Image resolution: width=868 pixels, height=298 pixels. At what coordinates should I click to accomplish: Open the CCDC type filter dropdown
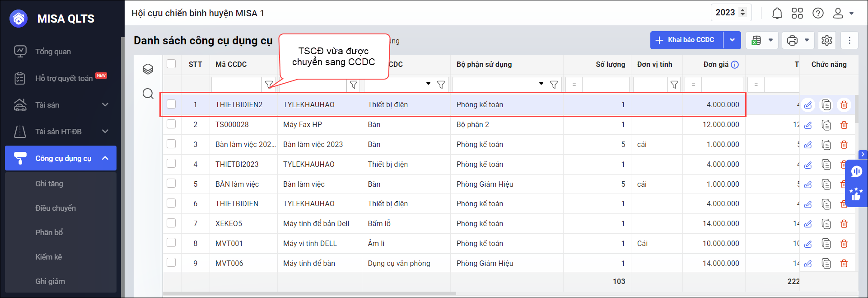click(428, 84)
